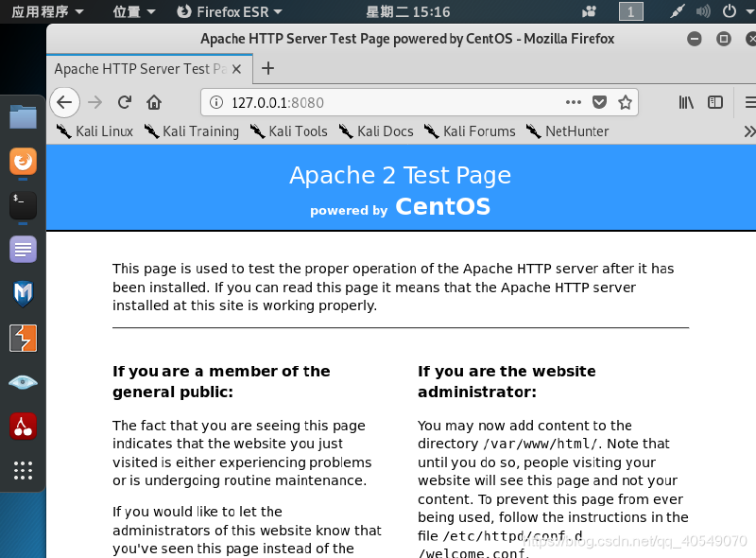This screenshot has height=558, width=756.
Task: Select the Apache HTTP Server Test tab
Action: [149, 69]
